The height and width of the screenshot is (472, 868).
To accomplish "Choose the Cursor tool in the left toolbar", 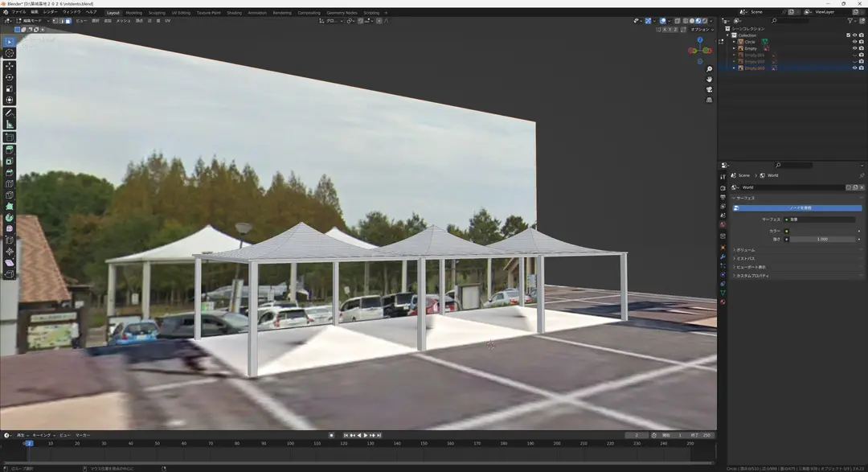I will (10, 53).
